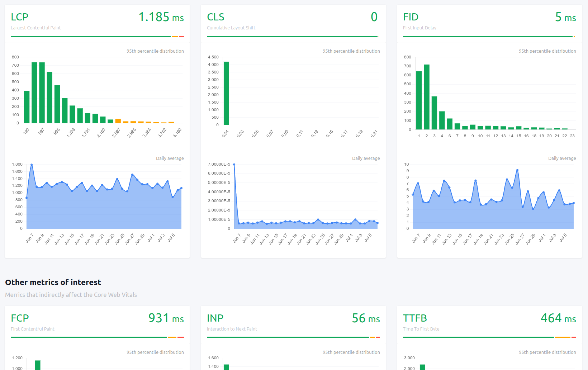
Task: Click the 'Other metrics of interest' heading
Action: 53,282
